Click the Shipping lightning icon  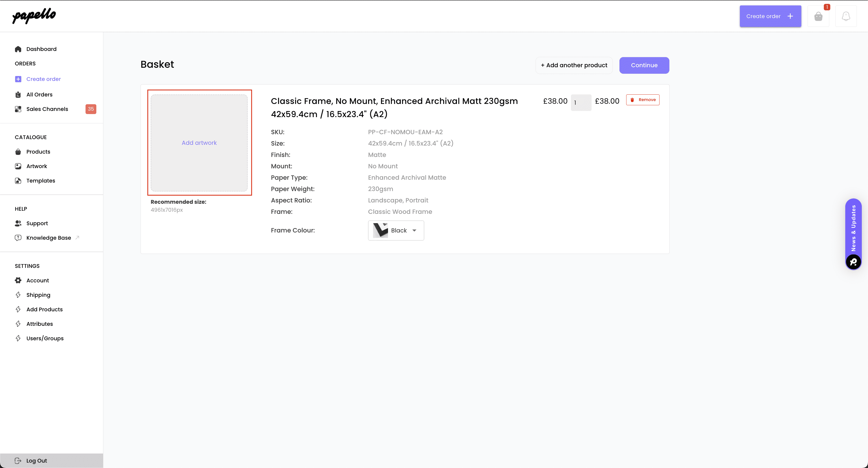click(18, 295)
